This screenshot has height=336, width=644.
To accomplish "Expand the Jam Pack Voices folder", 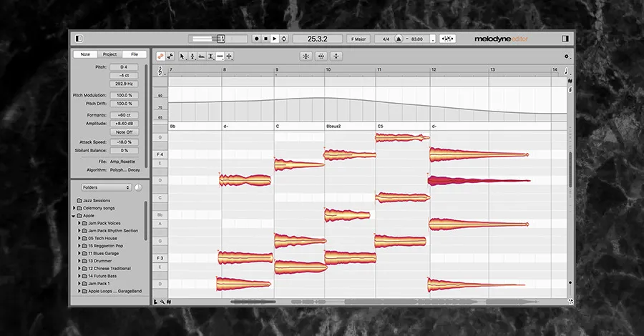I will 79,223.
